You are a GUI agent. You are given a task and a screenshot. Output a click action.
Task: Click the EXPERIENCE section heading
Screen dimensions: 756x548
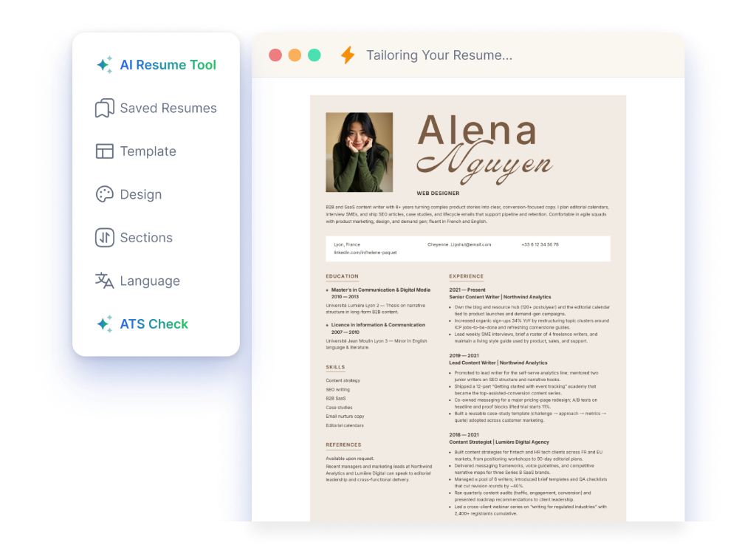pyautogui.click(x=467, y=276)
